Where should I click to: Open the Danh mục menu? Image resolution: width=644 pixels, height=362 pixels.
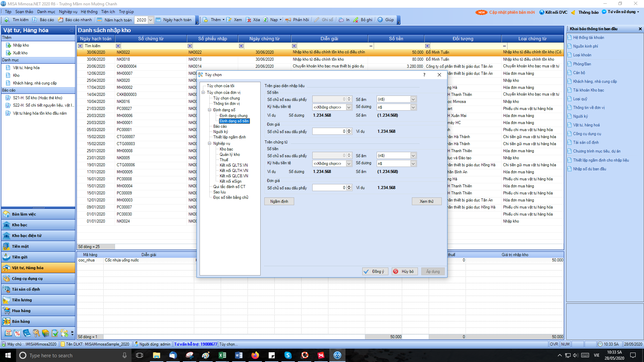pyautogui.click(x=46, y=12)
